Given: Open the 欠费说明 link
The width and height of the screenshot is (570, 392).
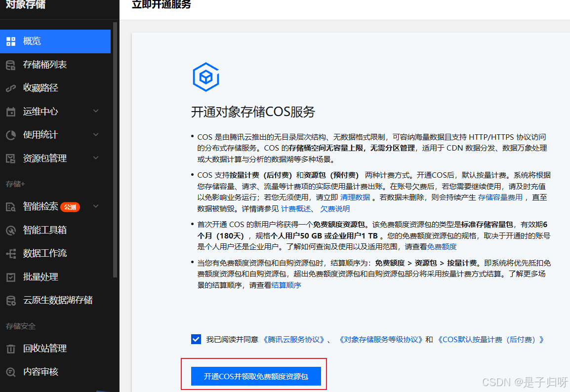Looking at the screenshot, I should pos(335,208).
